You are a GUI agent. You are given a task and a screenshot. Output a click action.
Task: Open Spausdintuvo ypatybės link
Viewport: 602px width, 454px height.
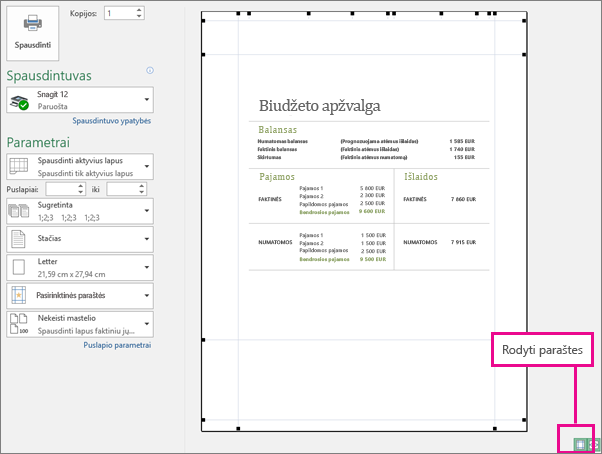[x=111, y=121]
